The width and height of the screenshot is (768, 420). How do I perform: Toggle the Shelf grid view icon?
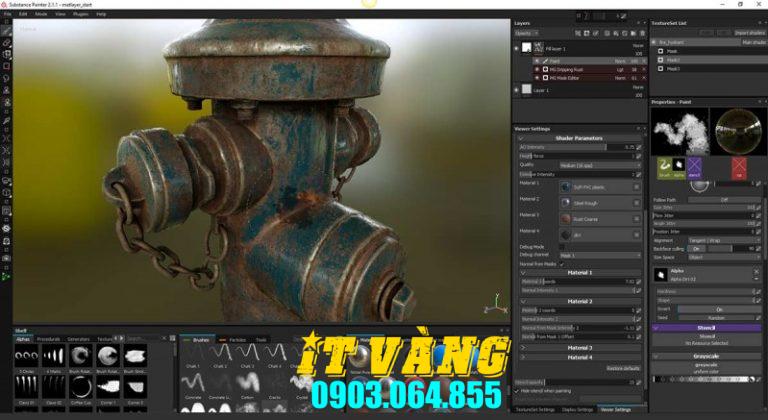(x=172, y=338)
